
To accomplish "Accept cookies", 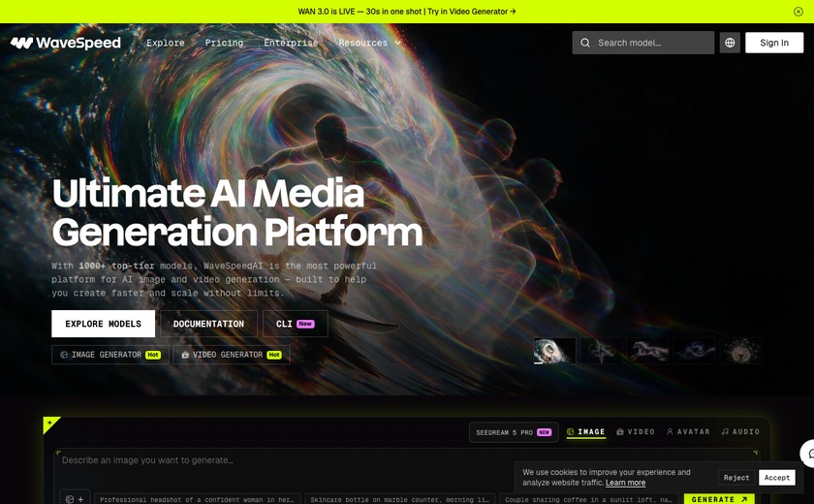I will coord(776,478).
